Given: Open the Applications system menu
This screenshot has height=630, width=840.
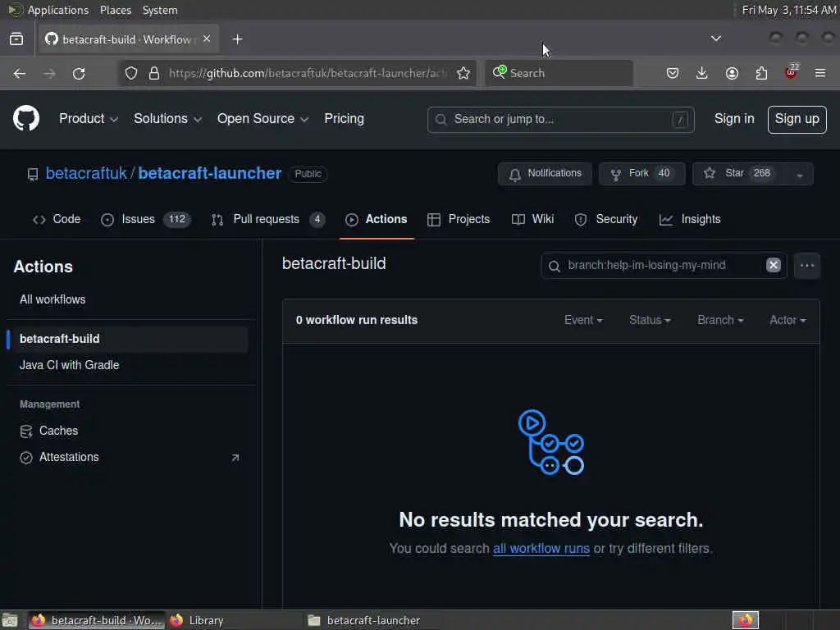Looking at the screenshot, I should point(58,10).
